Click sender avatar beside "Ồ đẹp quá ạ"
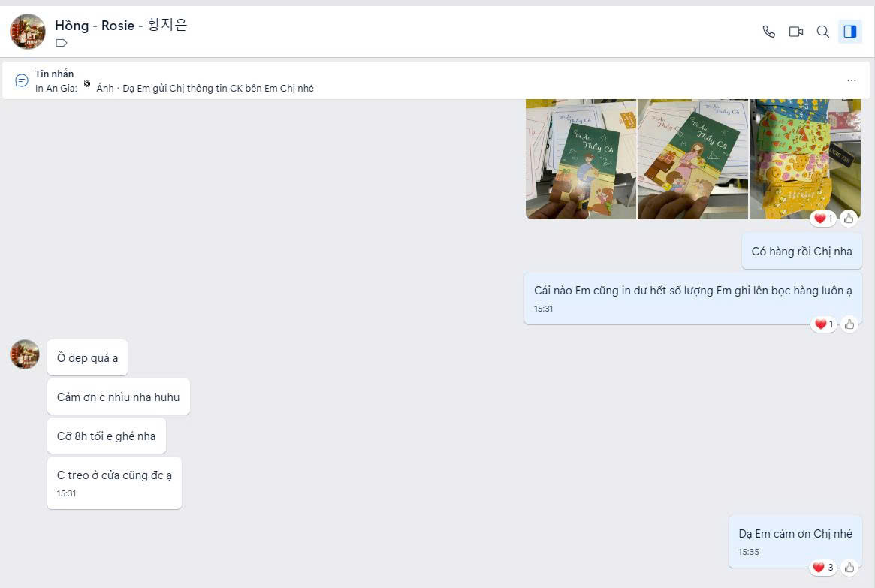This screenshot has height=588, width=875. point(25,354)
